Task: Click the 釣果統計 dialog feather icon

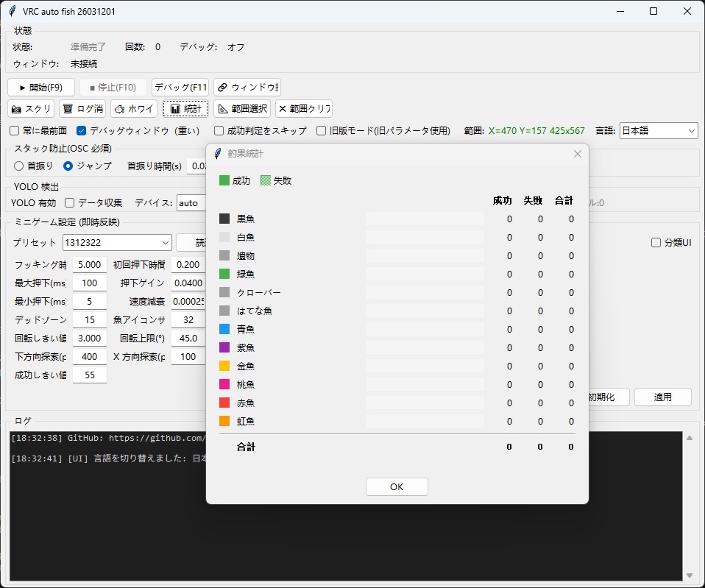Action: point(218,154)
